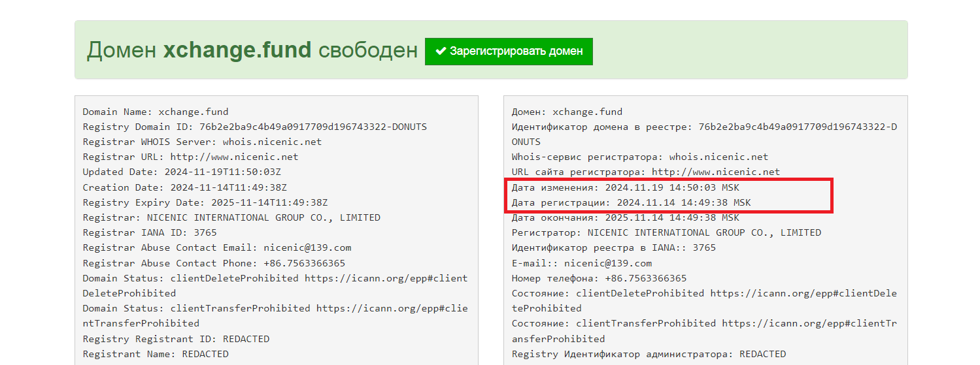Select the line 'Creation Date: 2024-11-14T11:49:38Z'
980x365 pixels.
(184, 187)
